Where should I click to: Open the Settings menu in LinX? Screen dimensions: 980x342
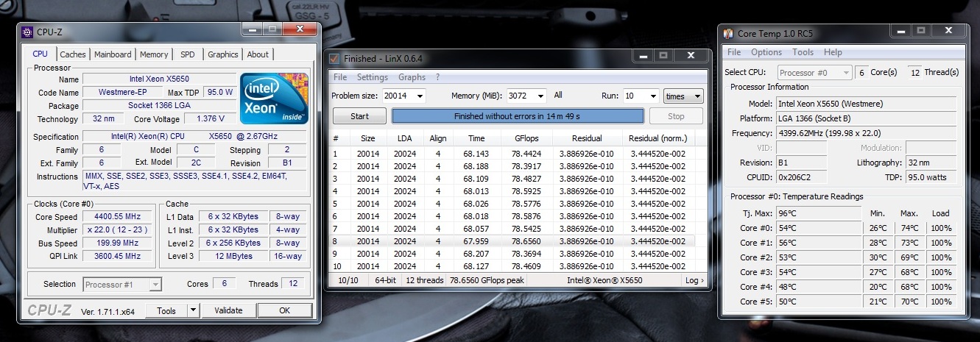point(373,77)
